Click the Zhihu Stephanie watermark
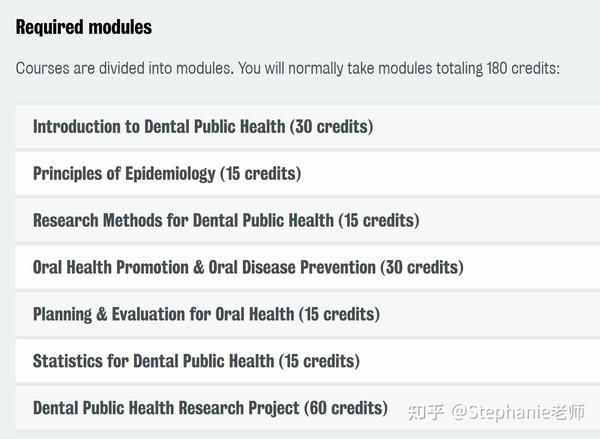The image size is (600, 439). [496, 412]
